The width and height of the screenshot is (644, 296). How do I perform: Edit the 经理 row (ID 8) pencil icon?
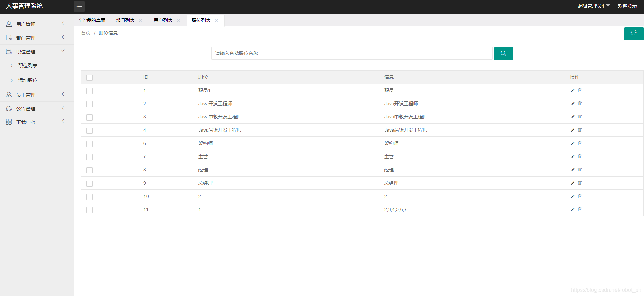(573, 170)
